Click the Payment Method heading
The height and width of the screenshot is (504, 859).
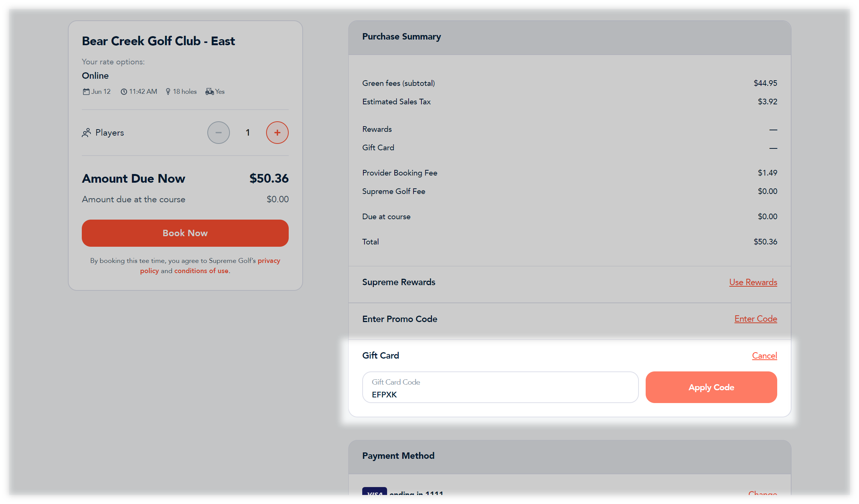pyautogui.click(x=398, y=456)
